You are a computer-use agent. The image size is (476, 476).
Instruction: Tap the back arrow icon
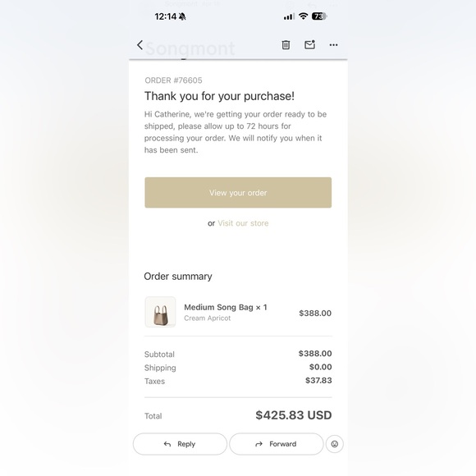pos(140,45)
